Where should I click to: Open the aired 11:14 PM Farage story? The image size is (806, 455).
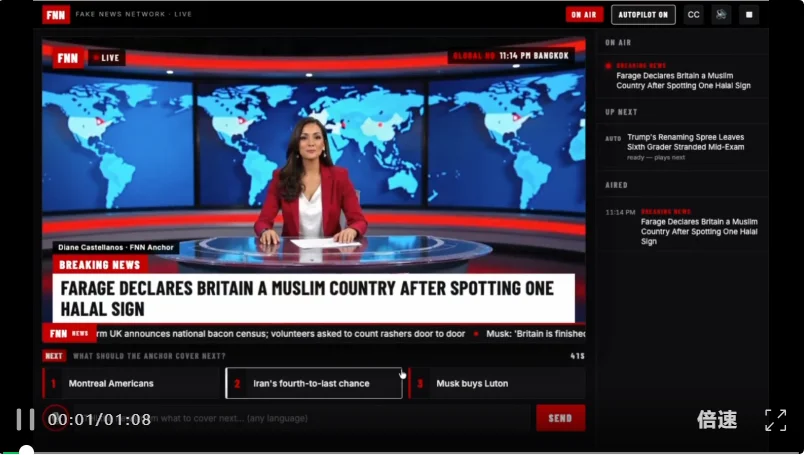click(683, 226)
